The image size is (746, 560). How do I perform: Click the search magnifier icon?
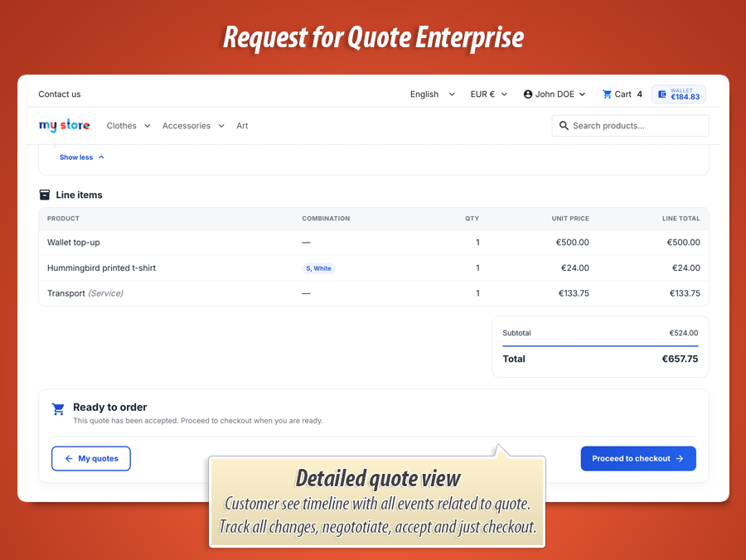point(564,125)
